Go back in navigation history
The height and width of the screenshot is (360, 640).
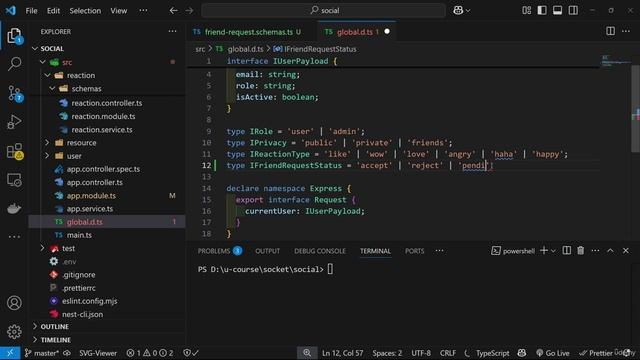tap(173, 11)
